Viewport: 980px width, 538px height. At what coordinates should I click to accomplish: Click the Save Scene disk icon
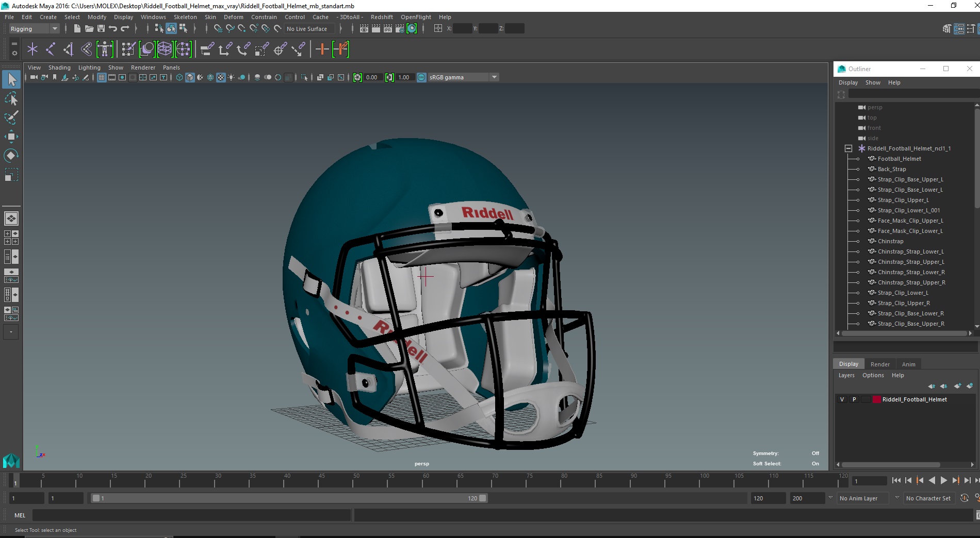click(101, 29)
